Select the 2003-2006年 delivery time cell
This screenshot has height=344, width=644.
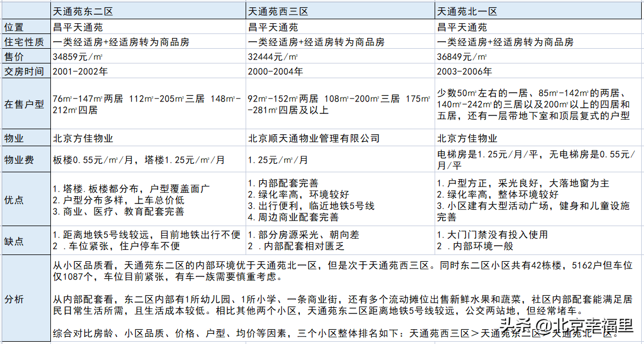click(539, 71)
